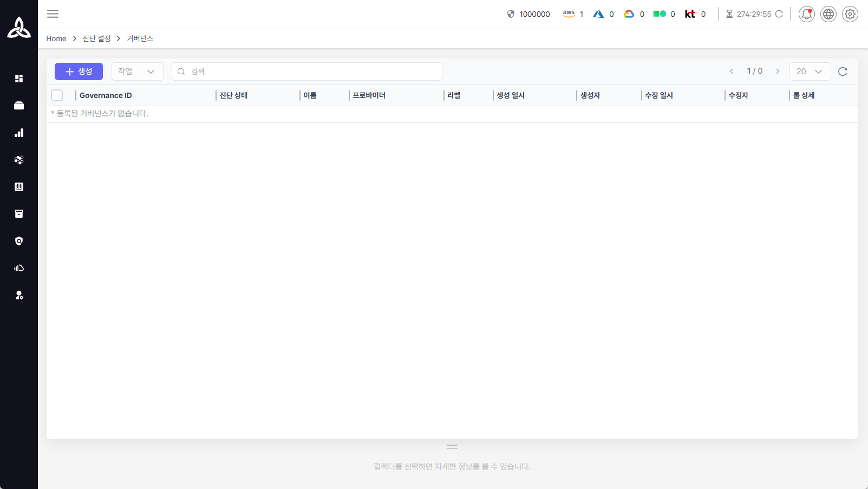Open the settings gear icon
Image resolution: width=868 pixels, height=489 pixels.
click(x=850, y=14)
